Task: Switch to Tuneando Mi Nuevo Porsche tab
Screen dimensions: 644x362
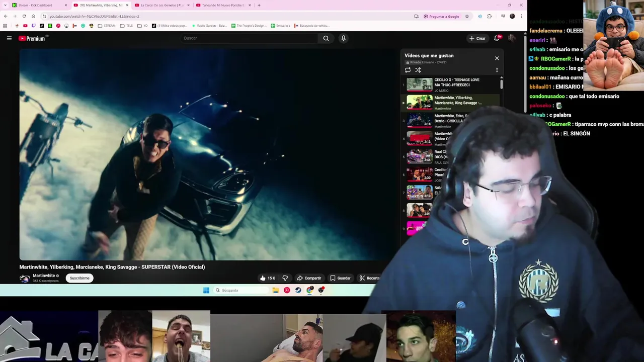Action: (223, 5)
